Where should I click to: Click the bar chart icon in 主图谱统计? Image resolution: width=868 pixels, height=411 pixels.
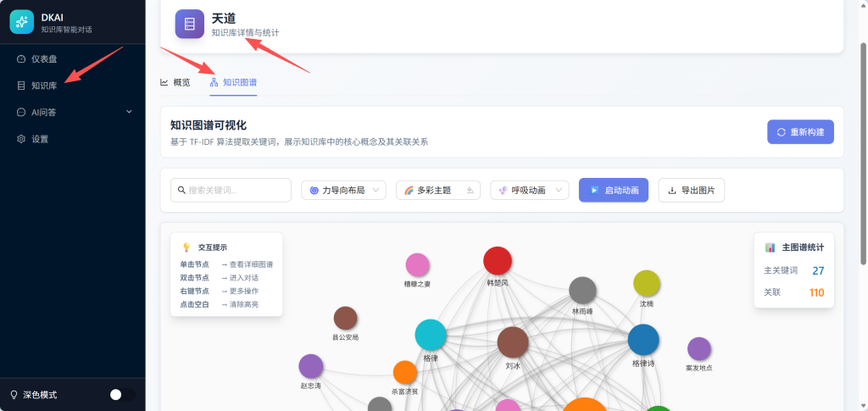(770, 247)
